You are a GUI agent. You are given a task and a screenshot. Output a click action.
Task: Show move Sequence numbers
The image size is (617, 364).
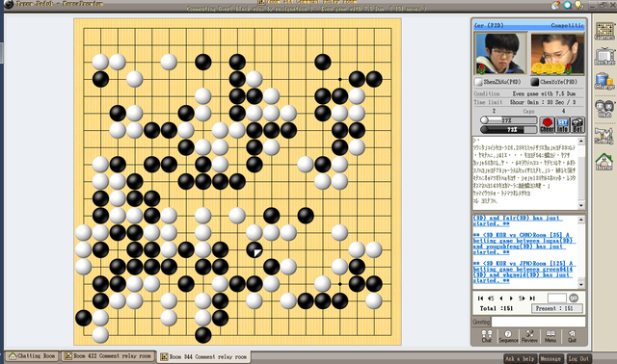pyautogui.click(x=508, y=336)
